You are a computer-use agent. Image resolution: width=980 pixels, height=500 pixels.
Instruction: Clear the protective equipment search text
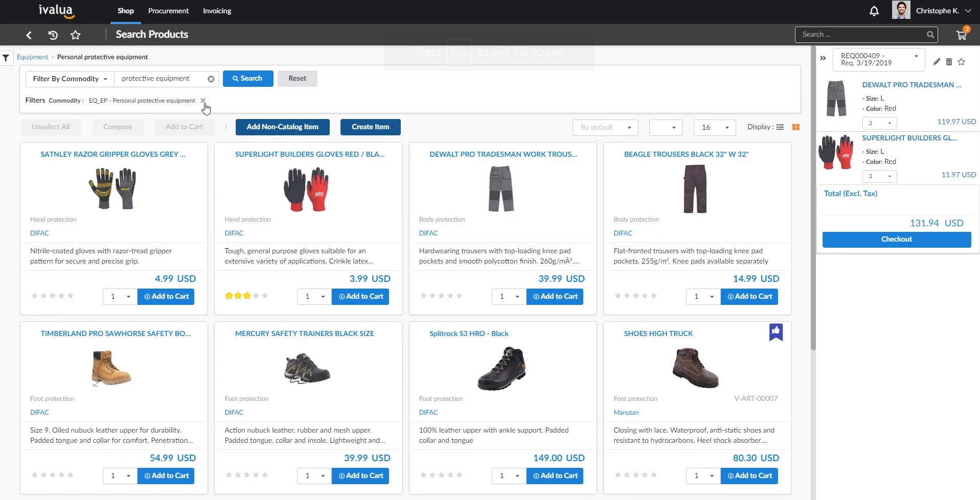pyautogui.click(x=211, y=79)
